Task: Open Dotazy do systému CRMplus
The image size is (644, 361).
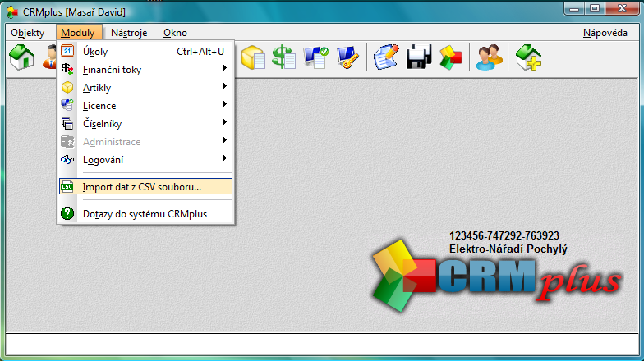Action: pos(146,213)
